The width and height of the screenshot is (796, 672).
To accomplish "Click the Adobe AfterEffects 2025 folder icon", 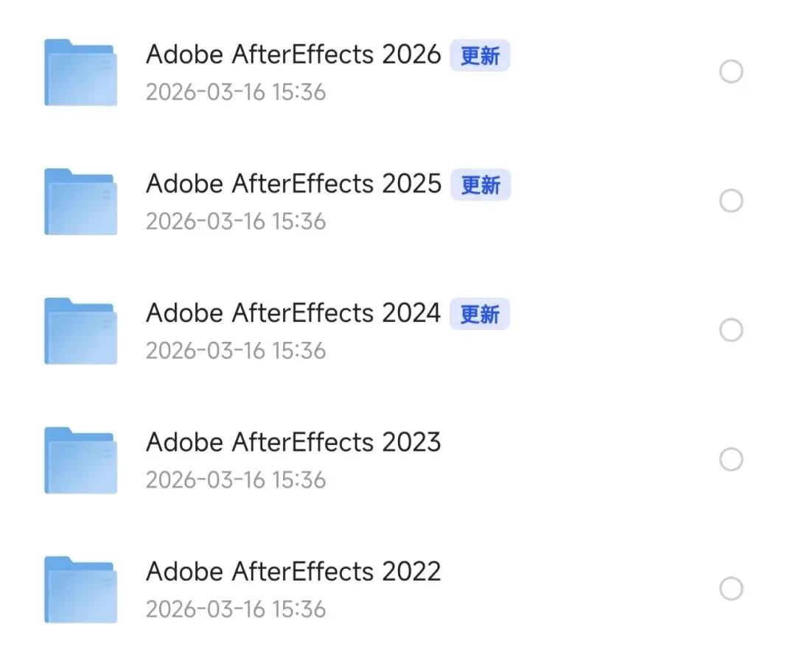I will (80, 202).
